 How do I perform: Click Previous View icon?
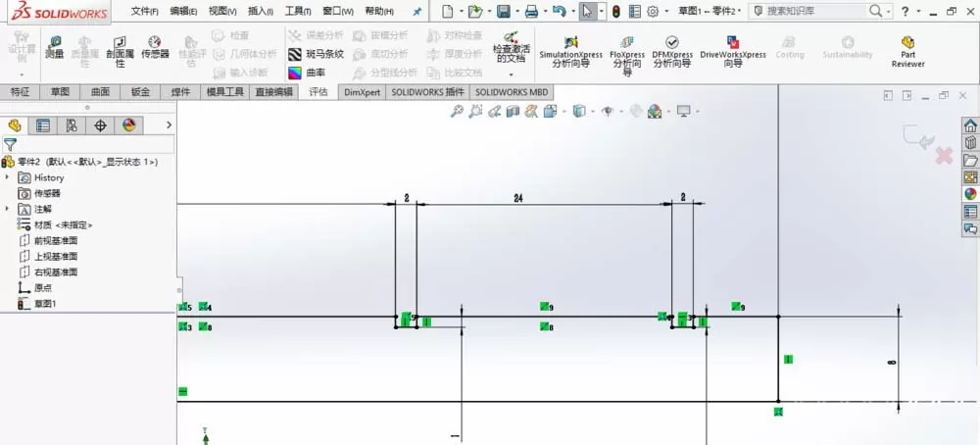(x=494, y=112)
